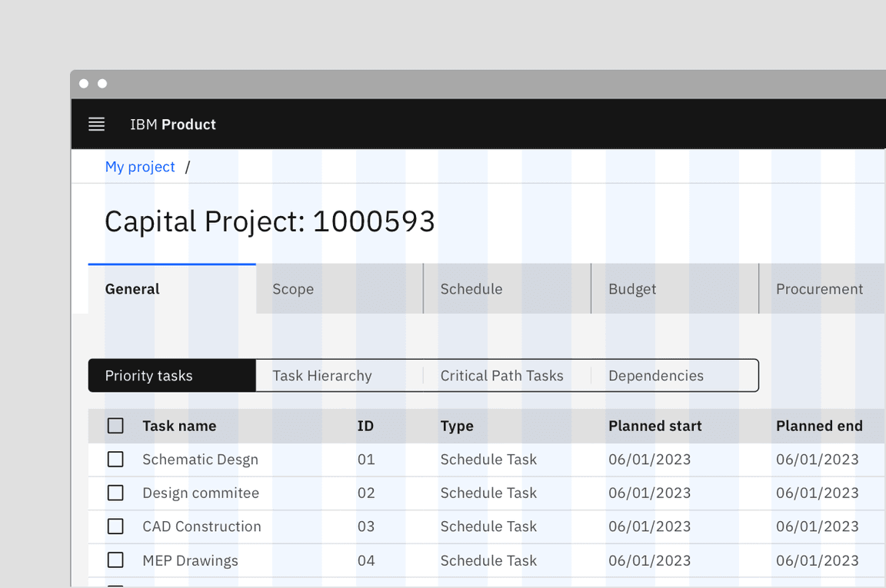Check the Schematic Desgn row checkbox

115,460
